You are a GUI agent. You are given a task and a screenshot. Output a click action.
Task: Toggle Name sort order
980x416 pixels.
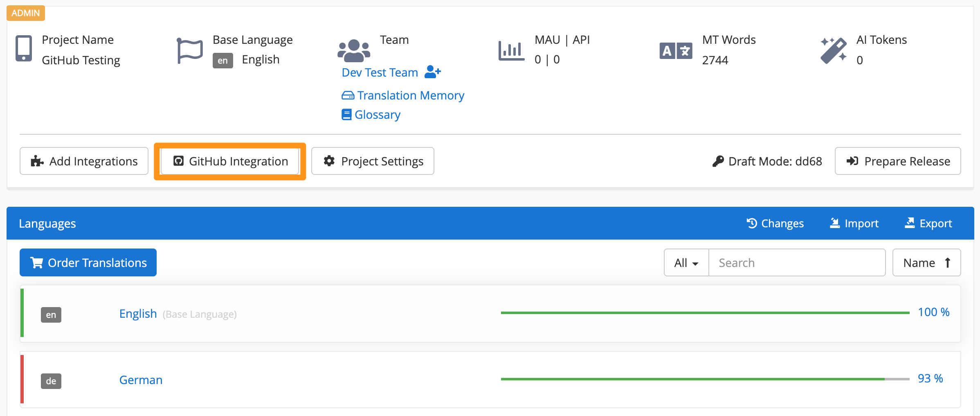926,263
